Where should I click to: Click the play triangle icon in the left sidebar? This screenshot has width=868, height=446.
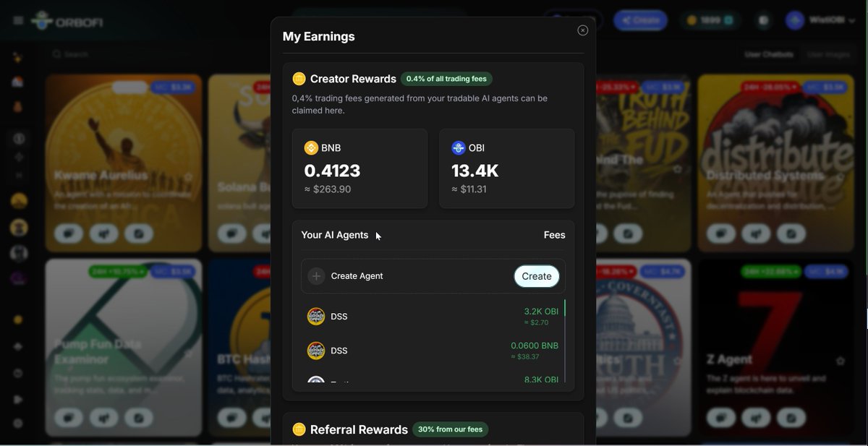[18, 399]
